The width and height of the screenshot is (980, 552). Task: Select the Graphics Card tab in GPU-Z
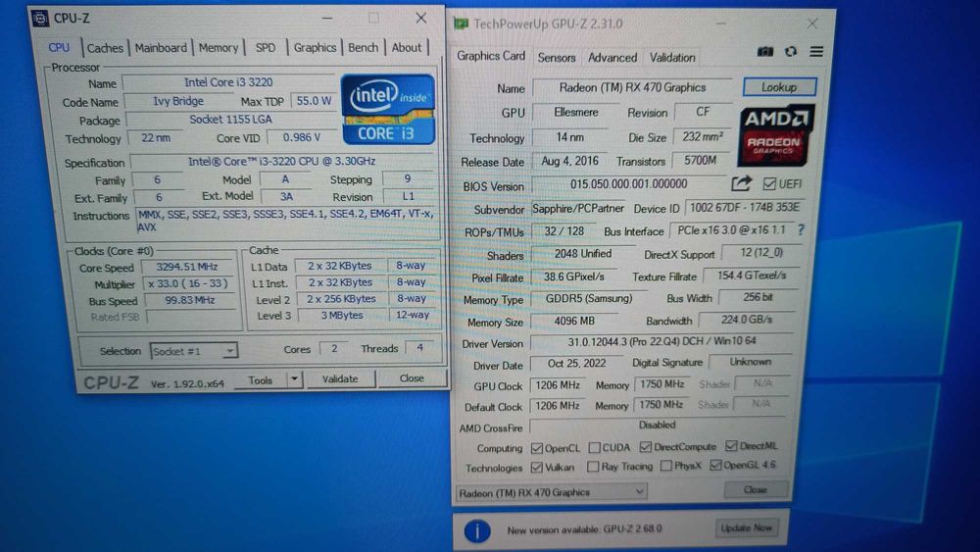tap(491, 56)
